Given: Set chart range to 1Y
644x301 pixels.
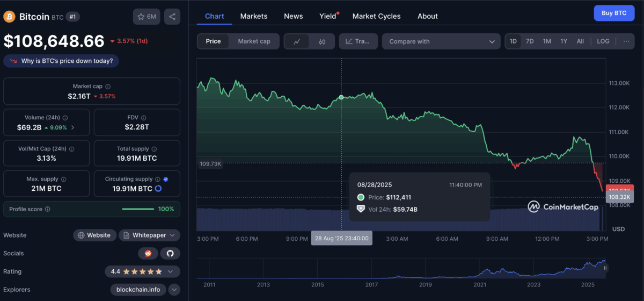Looking at the screenshot, I should [563, 41].
